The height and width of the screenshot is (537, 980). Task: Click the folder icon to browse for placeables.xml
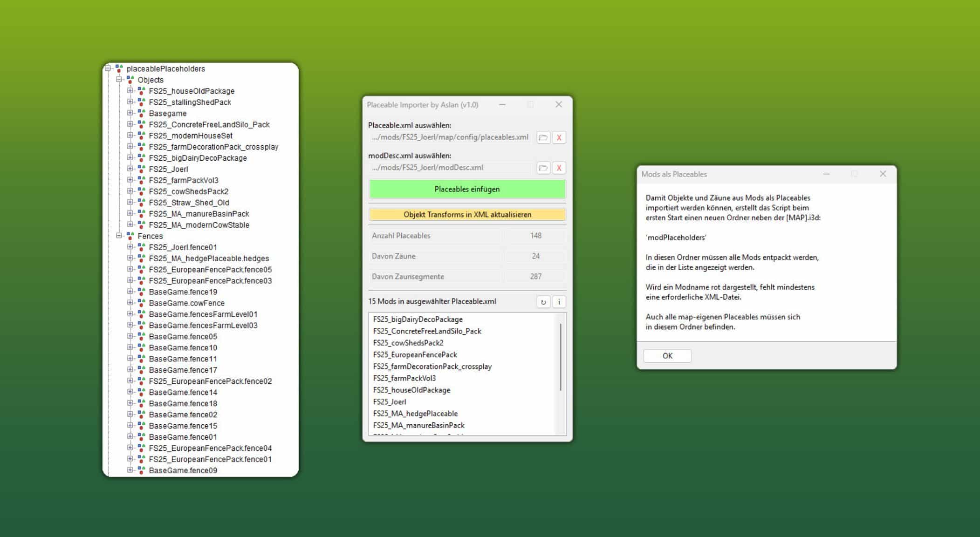543,137
